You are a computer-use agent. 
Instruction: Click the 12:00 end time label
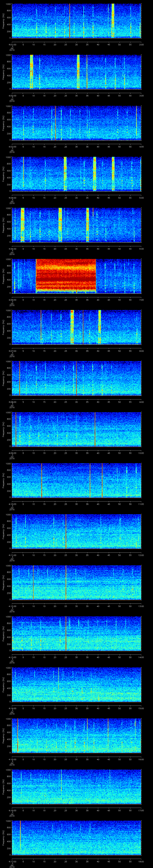(x=141, y=555)
